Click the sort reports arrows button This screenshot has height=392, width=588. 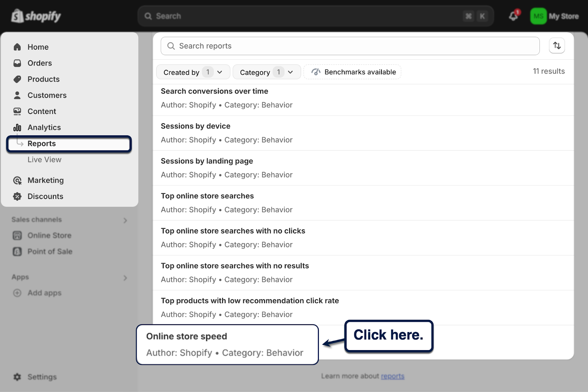pyautogui.click(x=557, y=46)
